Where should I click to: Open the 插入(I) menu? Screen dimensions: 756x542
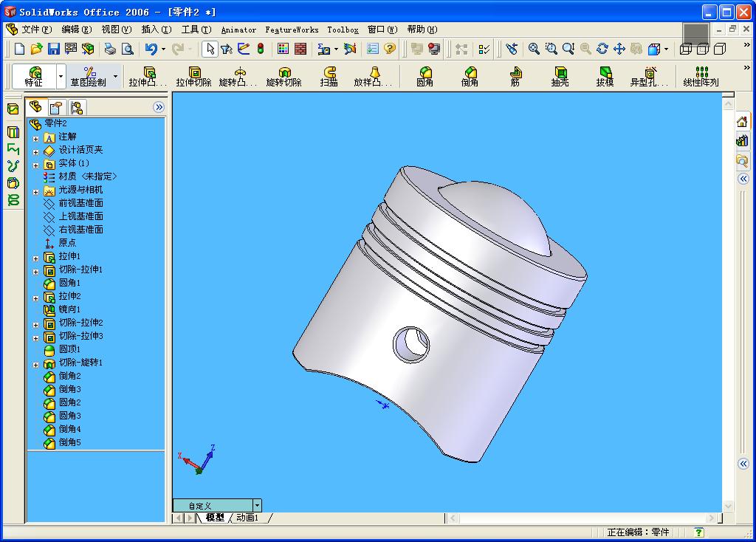[x=157, y=30]
